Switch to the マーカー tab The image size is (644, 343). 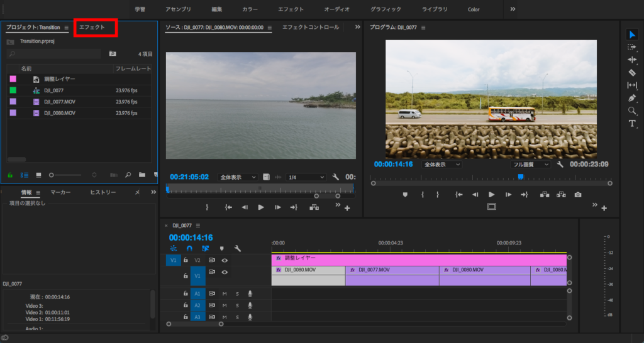click(60, 192)
